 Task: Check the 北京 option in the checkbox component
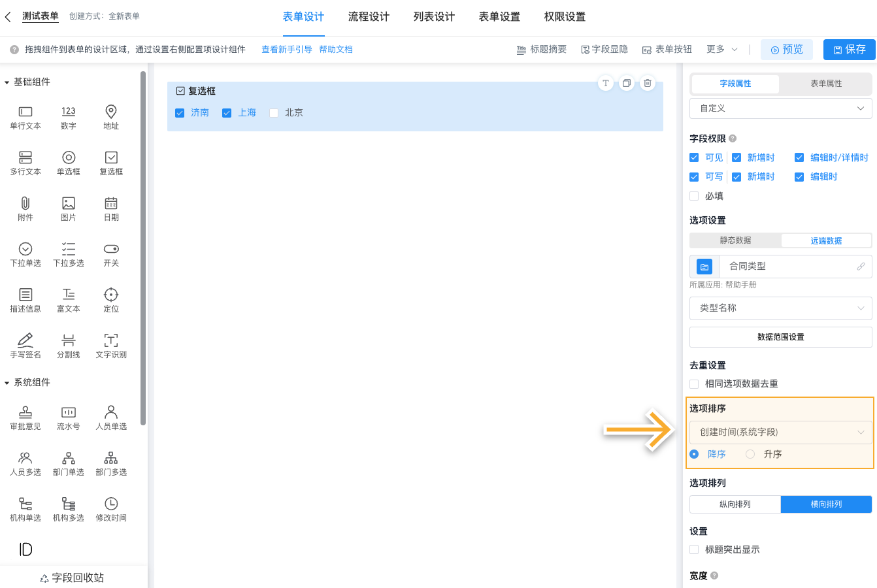tap(273, 112)
